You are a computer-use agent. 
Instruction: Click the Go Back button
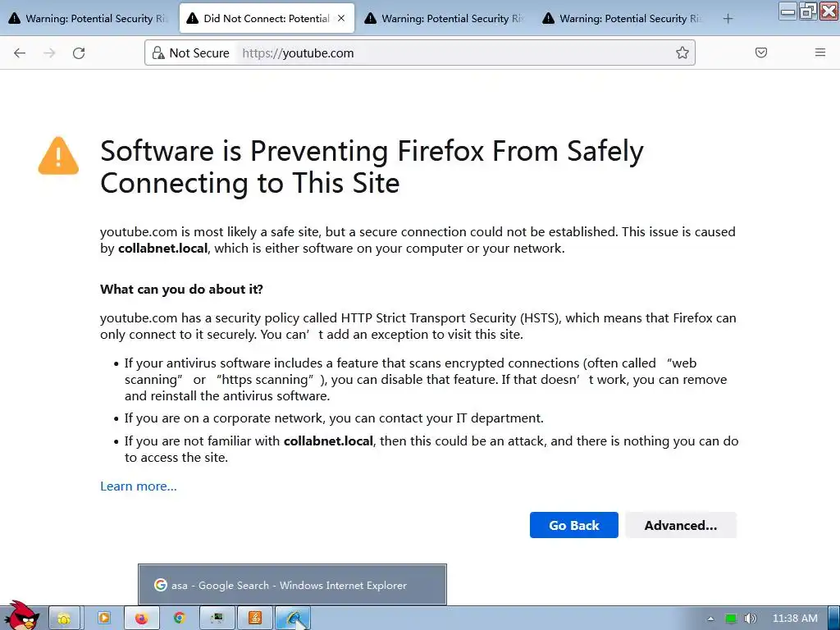(573, 525)
